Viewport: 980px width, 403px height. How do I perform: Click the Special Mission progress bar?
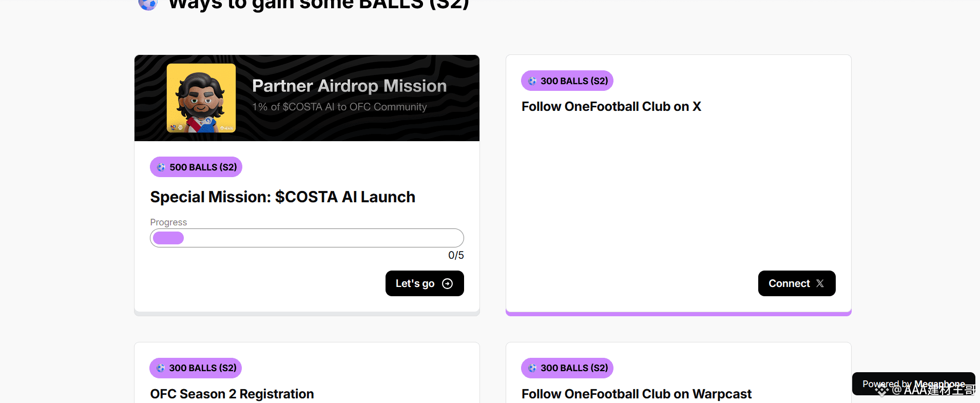(307, 238)
